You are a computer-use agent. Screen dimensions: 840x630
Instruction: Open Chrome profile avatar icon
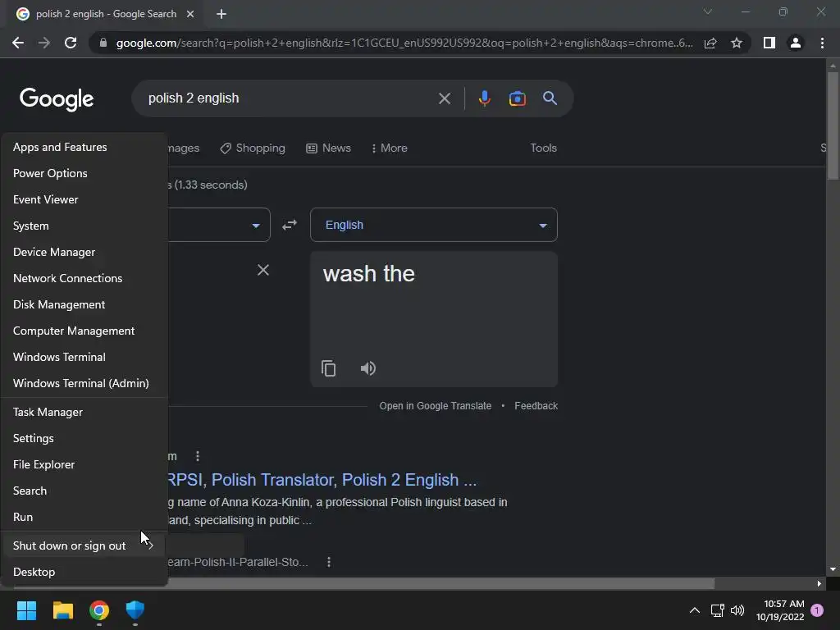tap(796, 43)
